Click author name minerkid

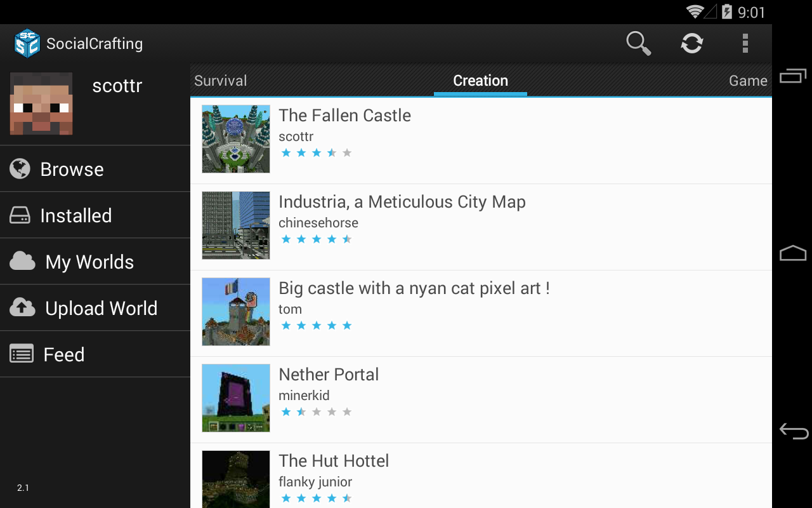(304, 396)
